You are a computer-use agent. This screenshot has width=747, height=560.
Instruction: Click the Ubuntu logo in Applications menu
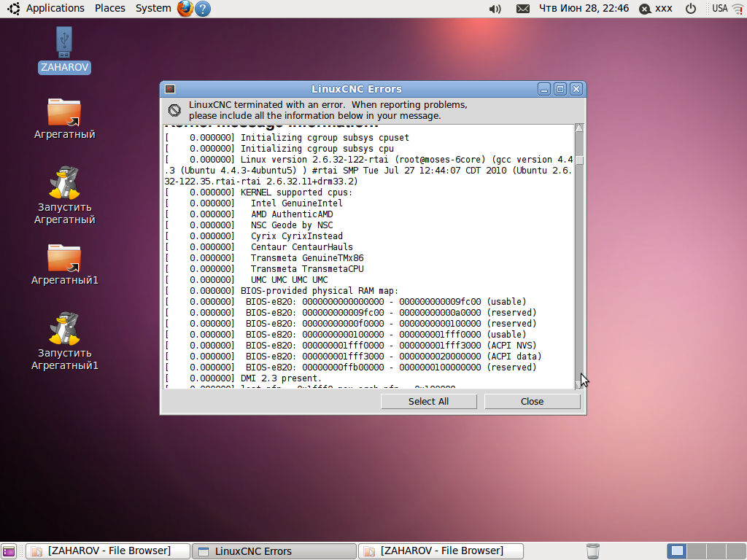[x=13, y=9]
